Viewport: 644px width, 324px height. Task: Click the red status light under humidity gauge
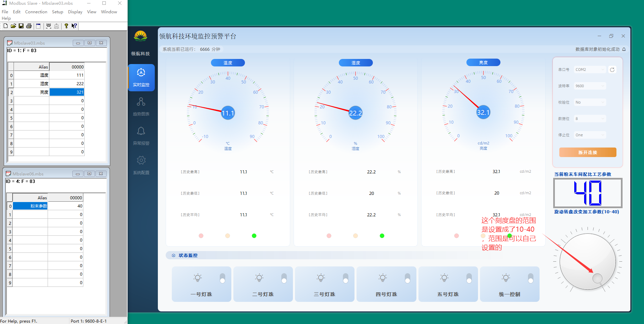point(329,236)
